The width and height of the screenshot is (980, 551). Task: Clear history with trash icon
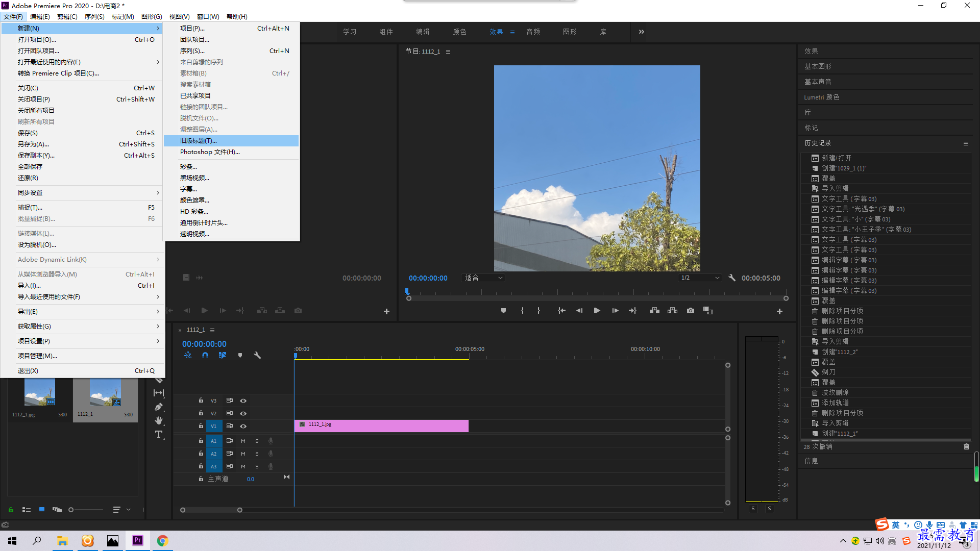coord(966,446)
